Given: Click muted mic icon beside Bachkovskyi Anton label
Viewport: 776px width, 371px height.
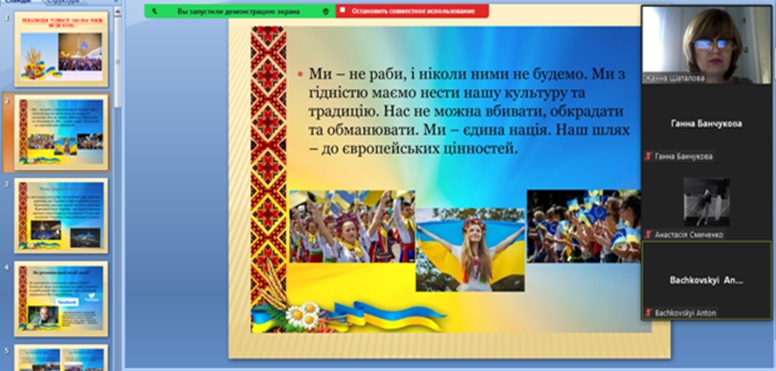Looking at the screenshot, I should 648,313.
